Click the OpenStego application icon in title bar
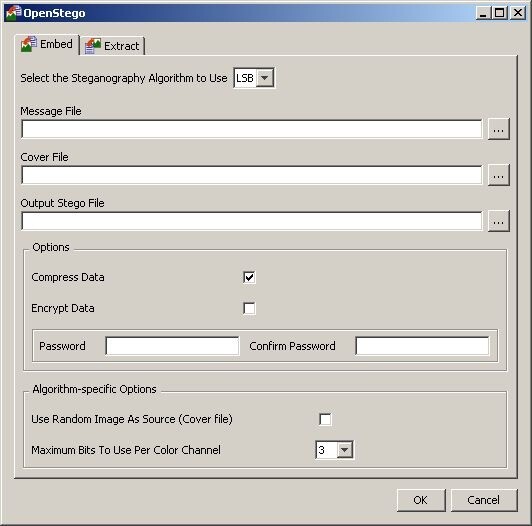Image resolution: width=532 pixels, height=526 pixels. (x=14, y=13)
